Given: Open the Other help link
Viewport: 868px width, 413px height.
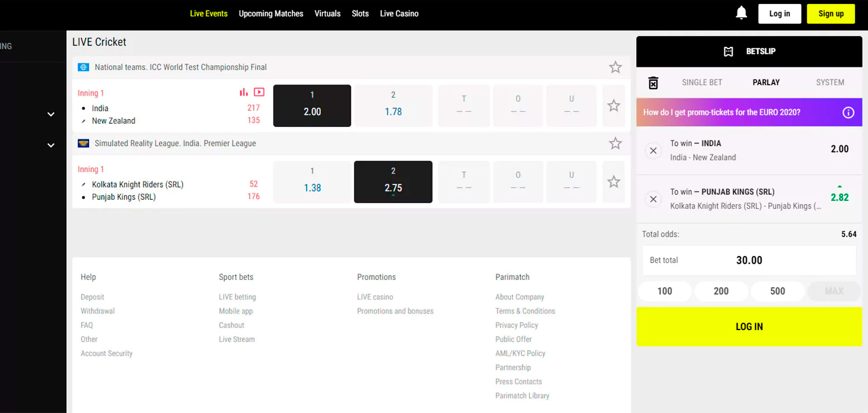Looking at the screenshot, I should [89, 340].
